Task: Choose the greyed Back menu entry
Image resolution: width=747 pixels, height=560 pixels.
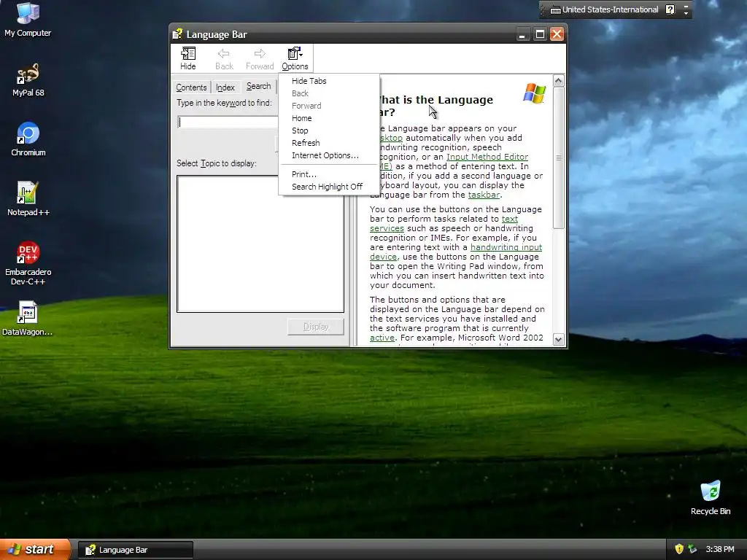Action: (x=329, y=93)
